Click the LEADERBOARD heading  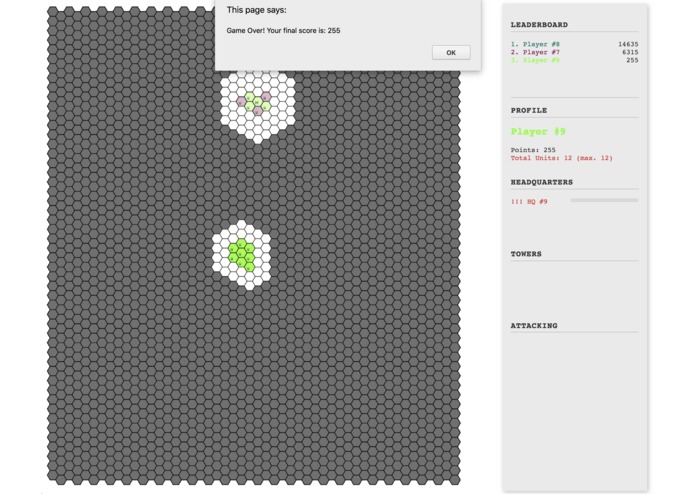point(539,25)
